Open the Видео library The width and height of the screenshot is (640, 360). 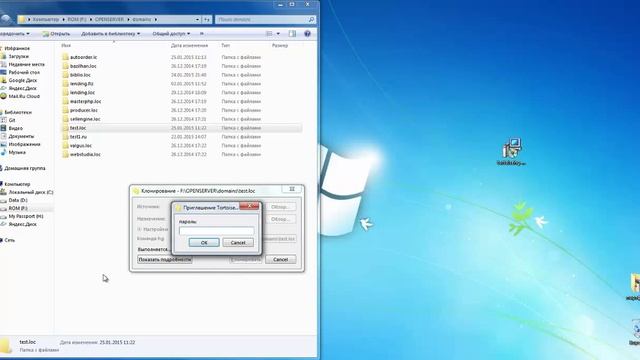point(16,128)
